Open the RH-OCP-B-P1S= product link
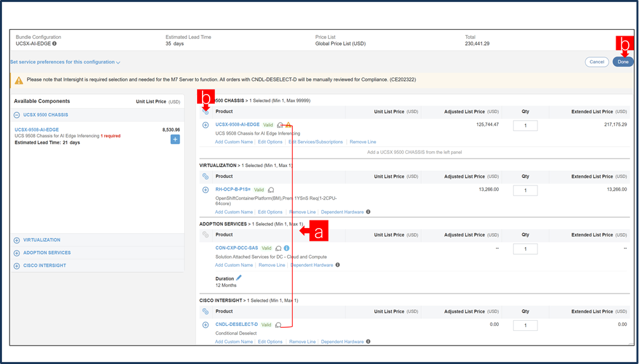The image size is (641, 364). 233,189
